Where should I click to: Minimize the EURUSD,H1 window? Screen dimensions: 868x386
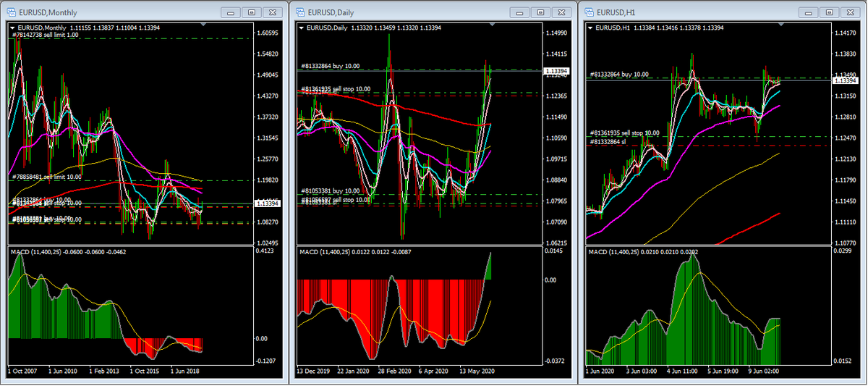point(809,12)
